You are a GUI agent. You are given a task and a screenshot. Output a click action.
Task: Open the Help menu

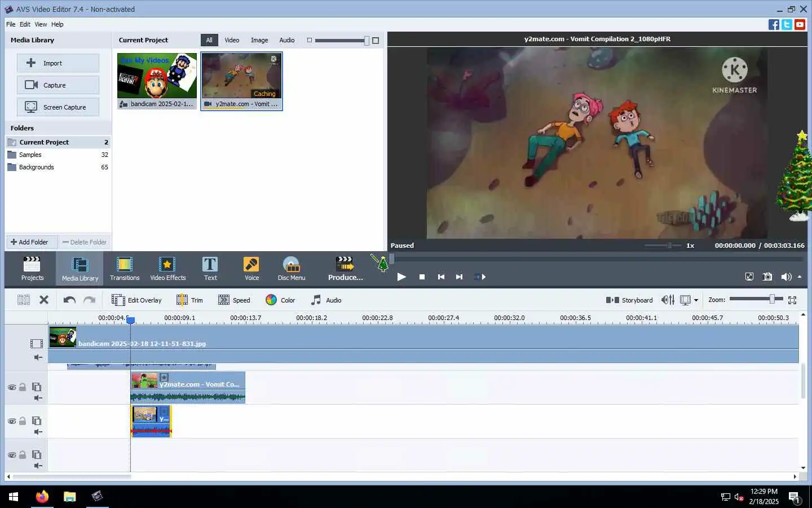57,24
